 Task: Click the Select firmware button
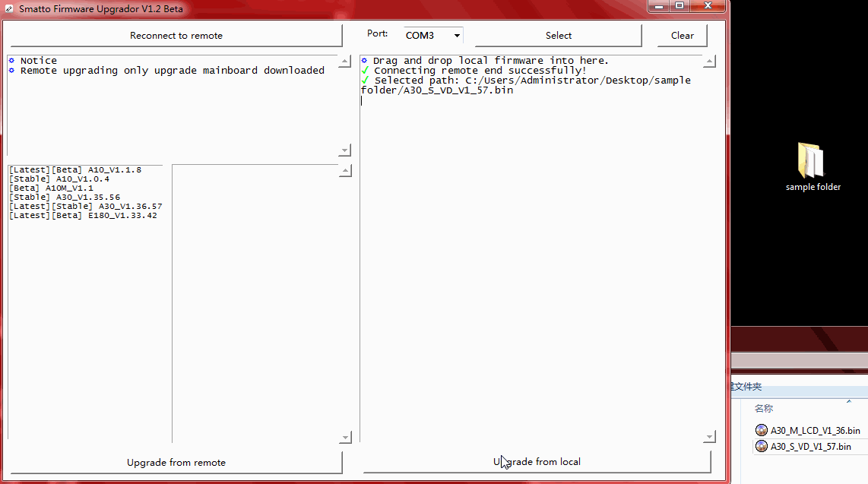pyautogui.click(x=558, y=36)
